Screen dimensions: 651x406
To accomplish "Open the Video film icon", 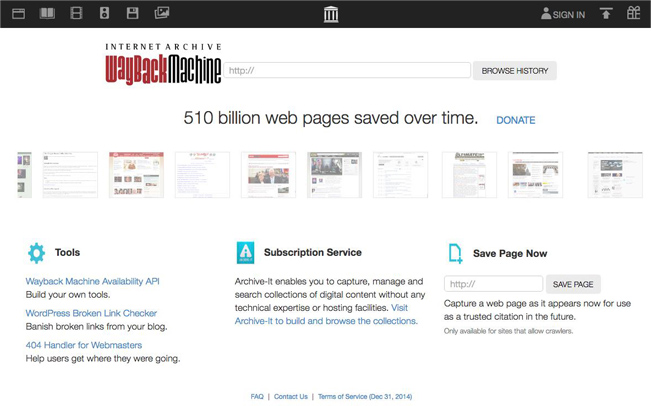I will [x=76, y=13].
